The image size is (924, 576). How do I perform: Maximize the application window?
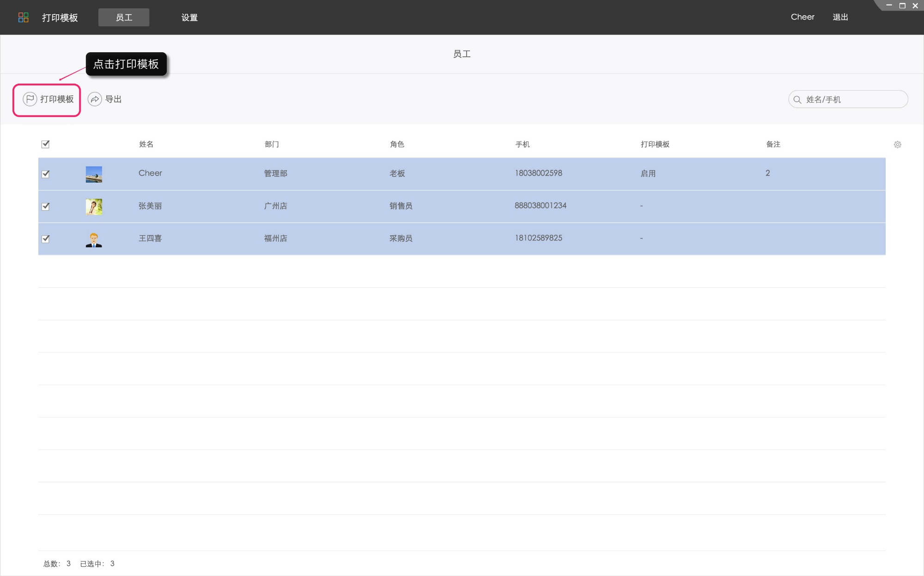902,6
